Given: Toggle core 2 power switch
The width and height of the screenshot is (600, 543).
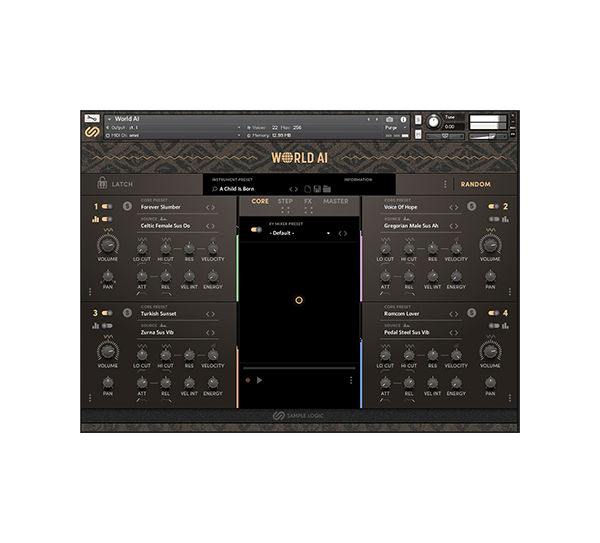Looking at the screenshot, I should point(493,207).
